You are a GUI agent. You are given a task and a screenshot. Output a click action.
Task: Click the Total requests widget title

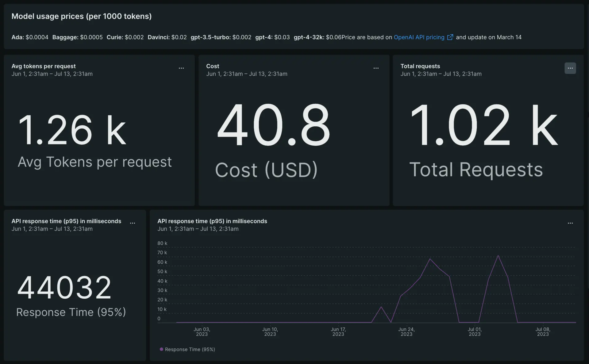pos(420,66)
